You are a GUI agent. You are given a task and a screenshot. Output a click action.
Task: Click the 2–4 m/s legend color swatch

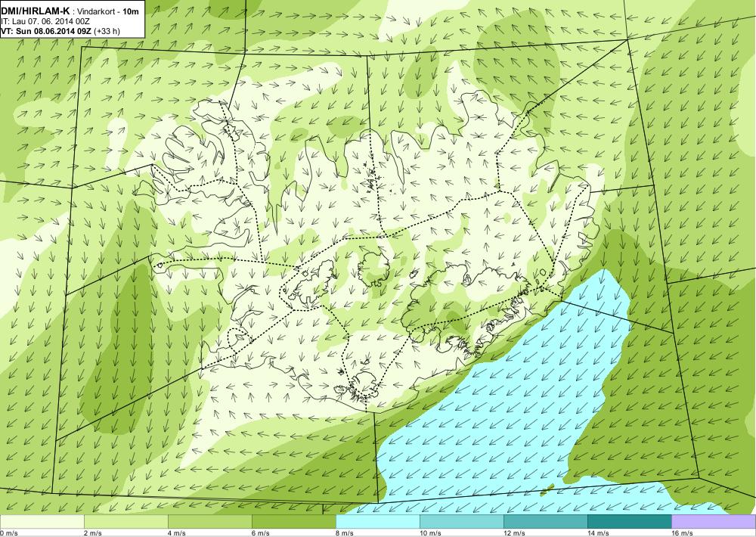(x=126, y=522)
